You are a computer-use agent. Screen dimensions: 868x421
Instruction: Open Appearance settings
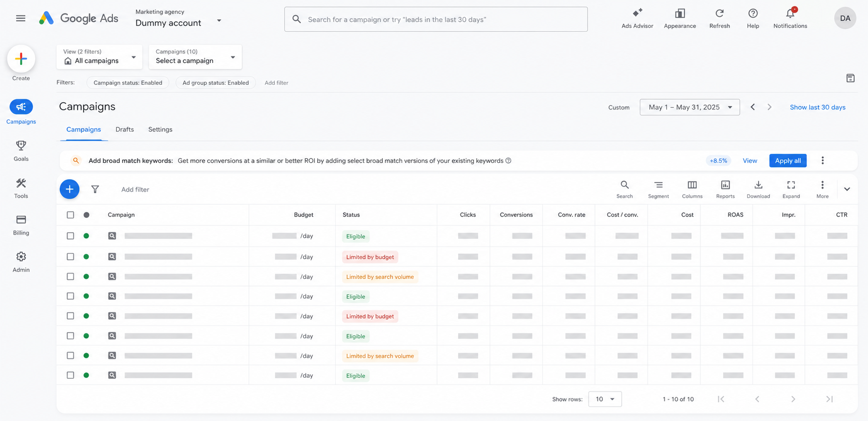tap(680, 18)
